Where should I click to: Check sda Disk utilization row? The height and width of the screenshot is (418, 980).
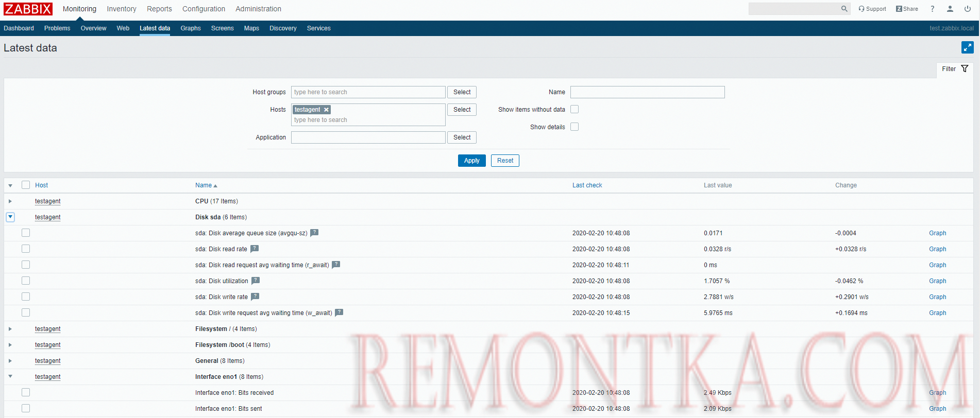pos(26,281)
